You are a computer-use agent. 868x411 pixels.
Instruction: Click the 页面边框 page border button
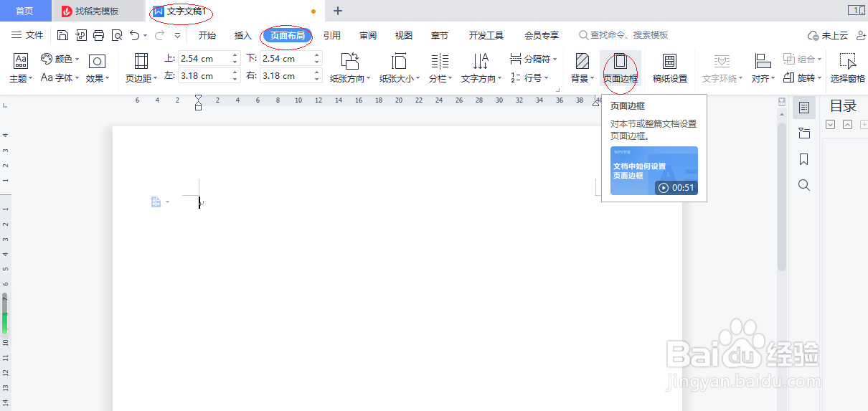click(621, 69)
